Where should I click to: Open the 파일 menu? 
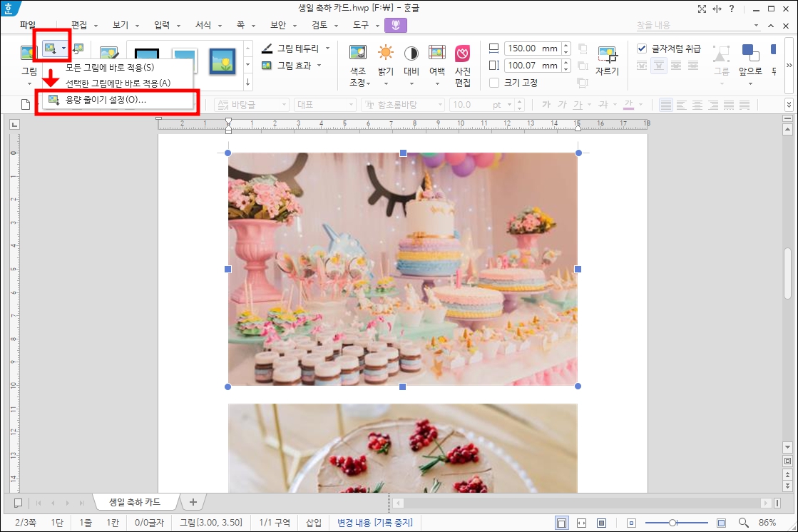point(28,25)
